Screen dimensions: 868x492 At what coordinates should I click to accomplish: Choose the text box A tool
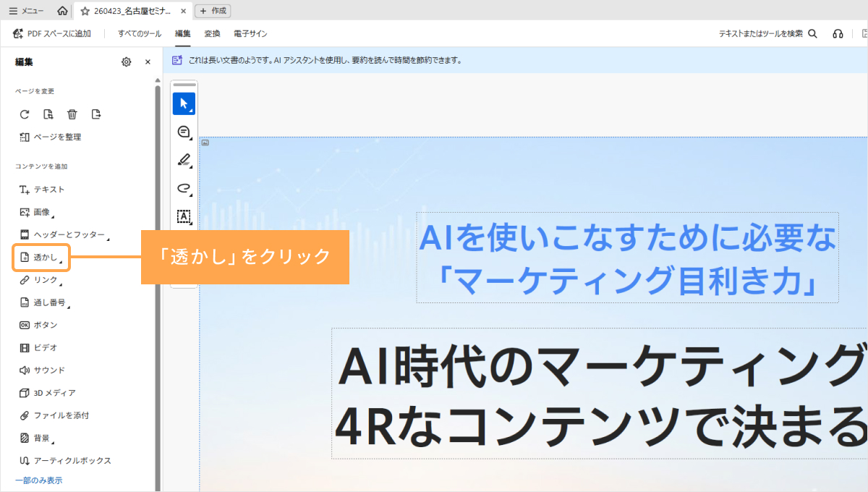click(x=184, y=216)
